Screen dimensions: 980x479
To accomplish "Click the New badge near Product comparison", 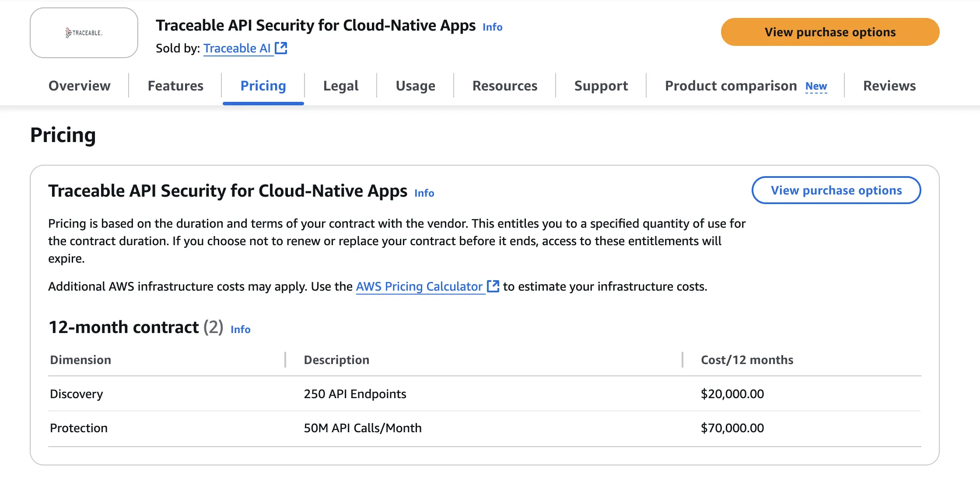I will [815, 87].
